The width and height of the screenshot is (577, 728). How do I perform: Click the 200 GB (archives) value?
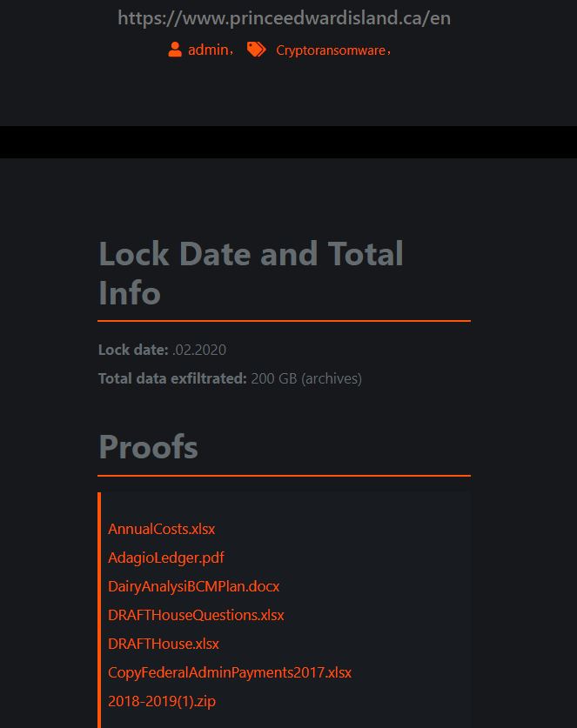point(306,378)
